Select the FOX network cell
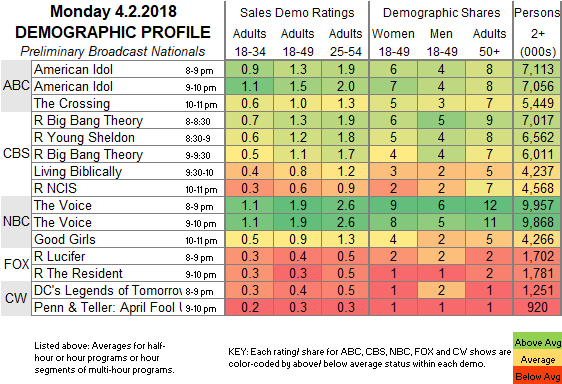Screen dimensions: 562x384 16,264
